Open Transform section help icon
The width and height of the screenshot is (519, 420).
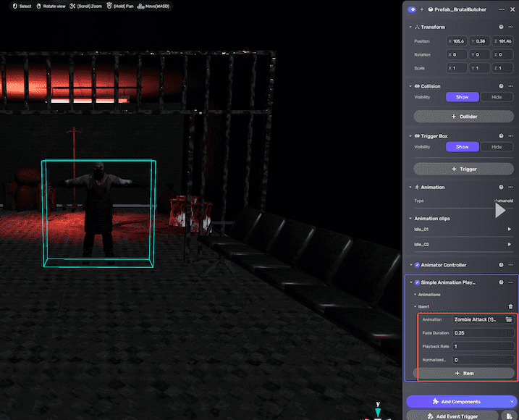pyautogui.click(x=501, y=27)
